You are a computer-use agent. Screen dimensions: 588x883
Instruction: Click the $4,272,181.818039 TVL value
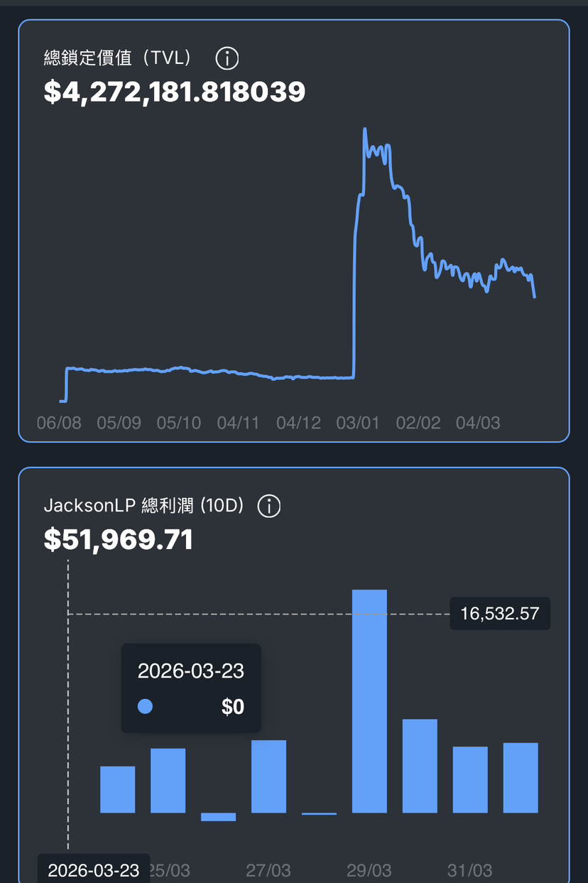[175, 92]
